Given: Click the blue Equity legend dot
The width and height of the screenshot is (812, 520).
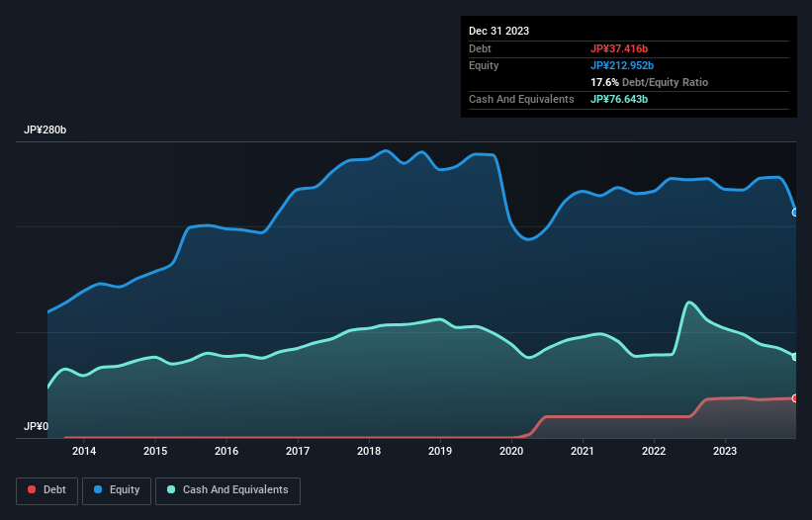Looking at the screenshot, I should [x=98, y=489].
